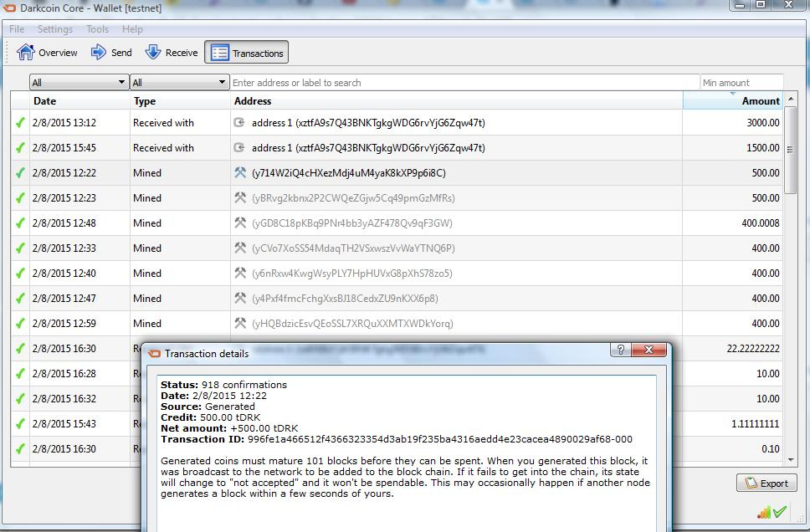This screenshot has width=810, height=532.
Task: Click the mined pickaxe icon for yBRvg2kbnx address
Action: coord(239,197)
